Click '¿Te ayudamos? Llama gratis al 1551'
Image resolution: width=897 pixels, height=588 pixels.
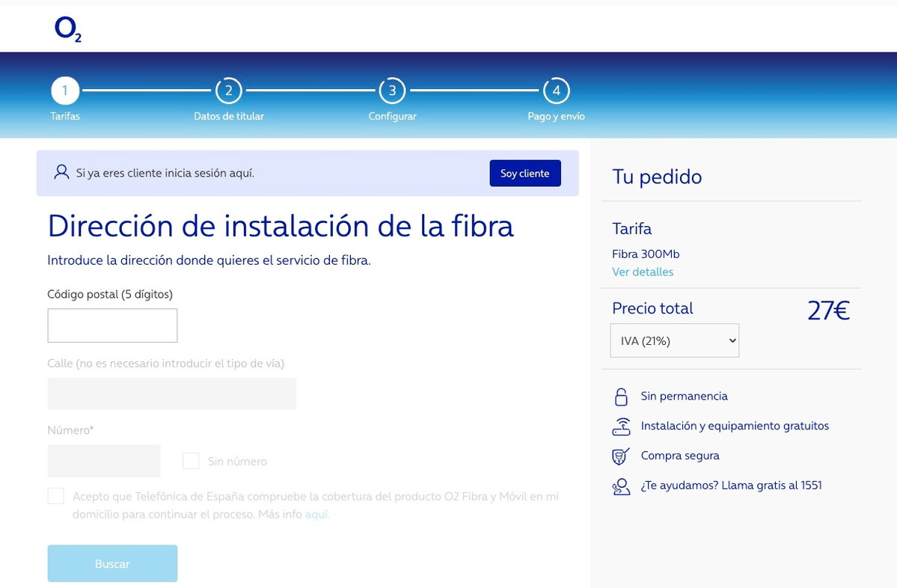(731, 486)
